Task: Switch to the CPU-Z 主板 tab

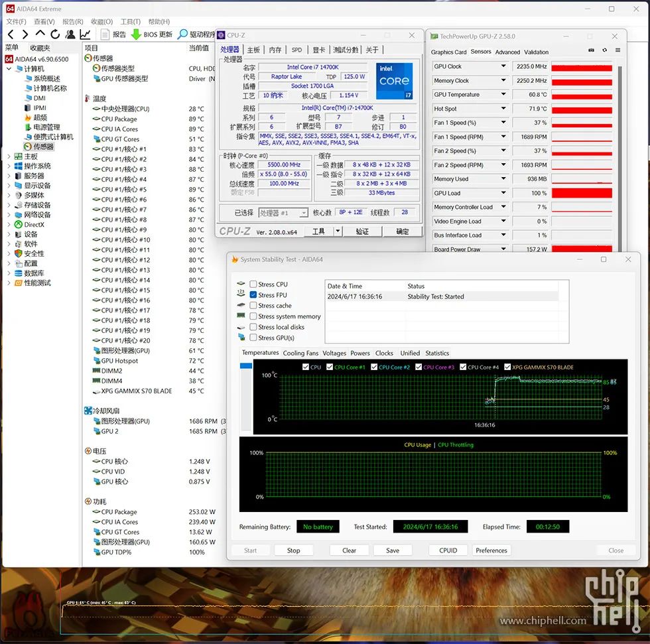Action: [253, 50]
